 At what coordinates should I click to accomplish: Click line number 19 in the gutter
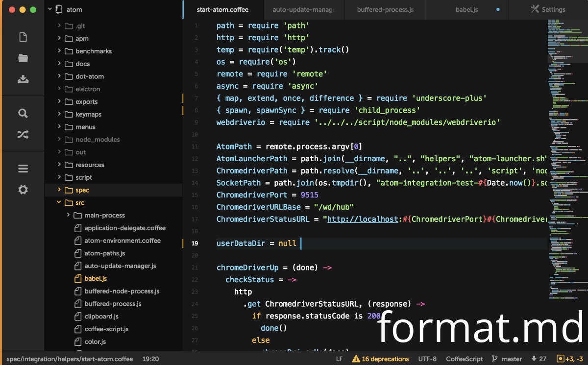click(195, 243)
